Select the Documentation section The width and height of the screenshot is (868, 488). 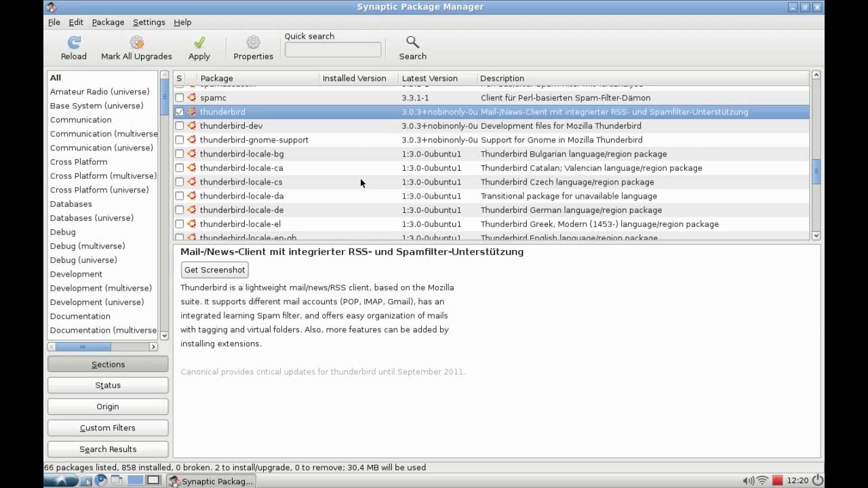(x=80, y=317)
